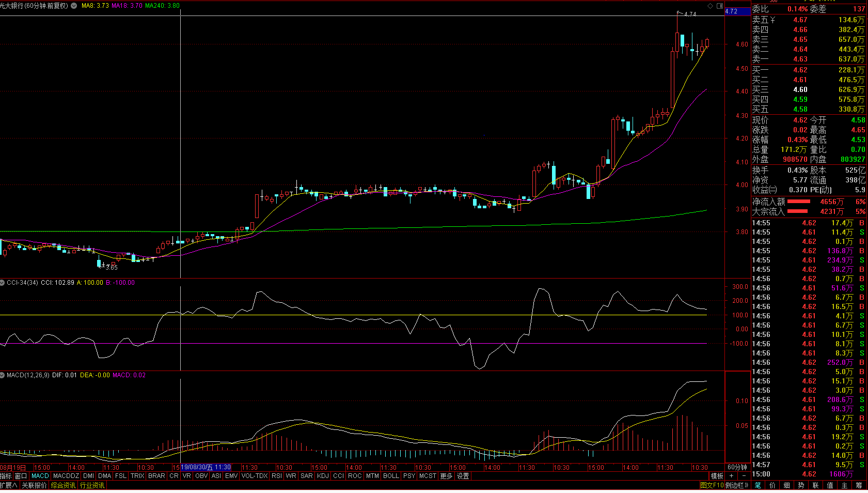This screenshot has width=868, height=493.
Task: Select 主 main funds tab
Action: point(845,485)
